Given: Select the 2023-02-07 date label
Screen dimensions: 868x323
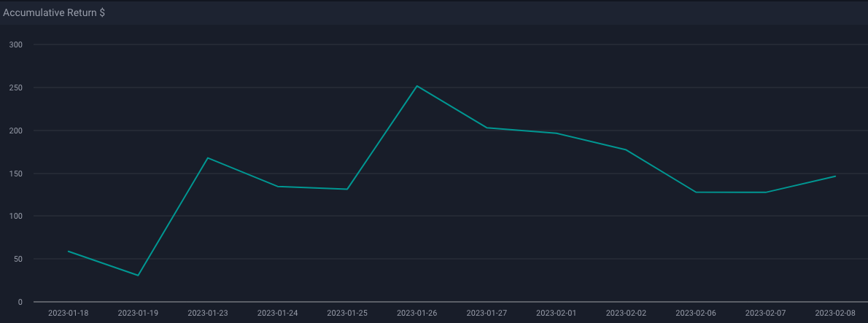Looking at the screenshot, I should [766, 313].
